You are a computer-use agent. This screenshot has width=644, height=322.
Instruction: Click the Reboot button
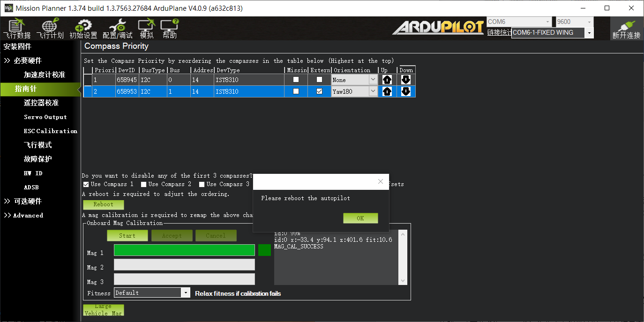coord(103,204)
